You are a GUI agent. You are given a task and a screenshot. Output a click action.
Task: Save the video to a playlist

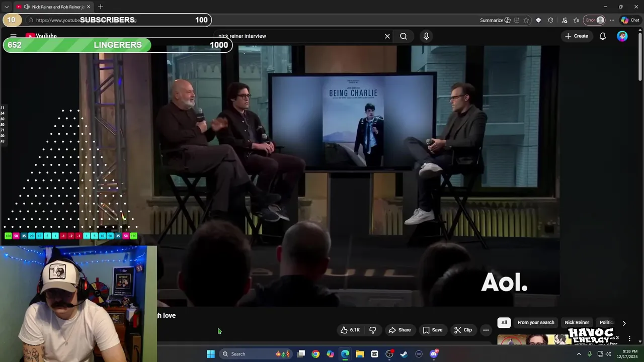[x=432, y=330]
